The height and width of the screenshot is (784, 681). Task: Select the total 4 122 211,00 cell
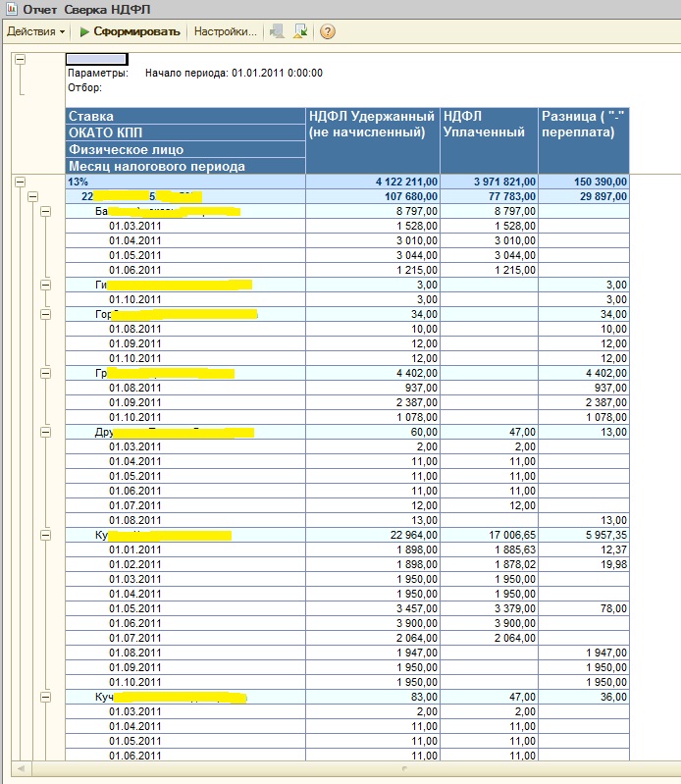373,182
